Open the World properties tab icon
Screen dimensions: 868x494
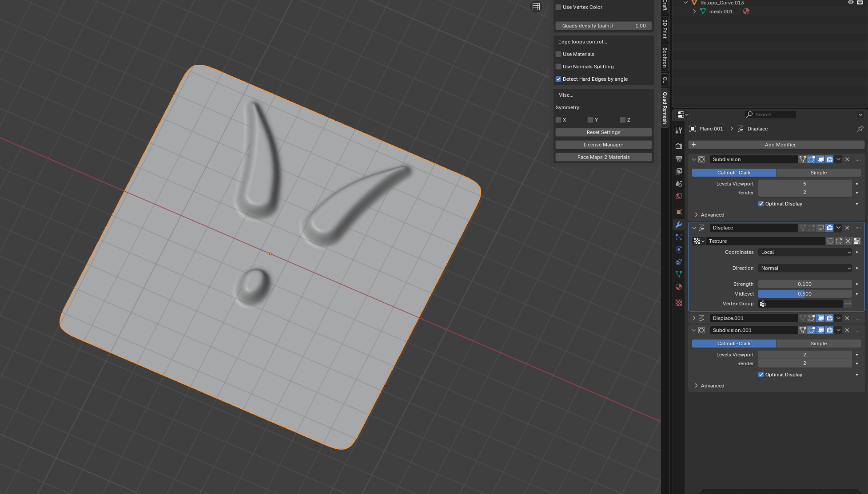[x=678, y=196]
